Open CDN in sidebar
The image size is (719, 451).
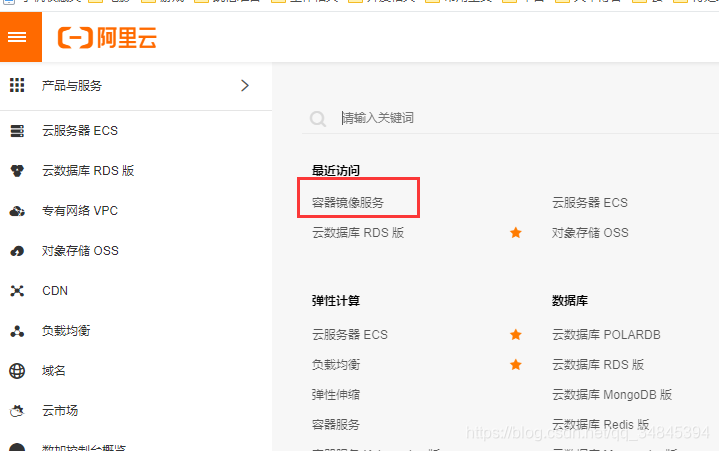[55, 291]
